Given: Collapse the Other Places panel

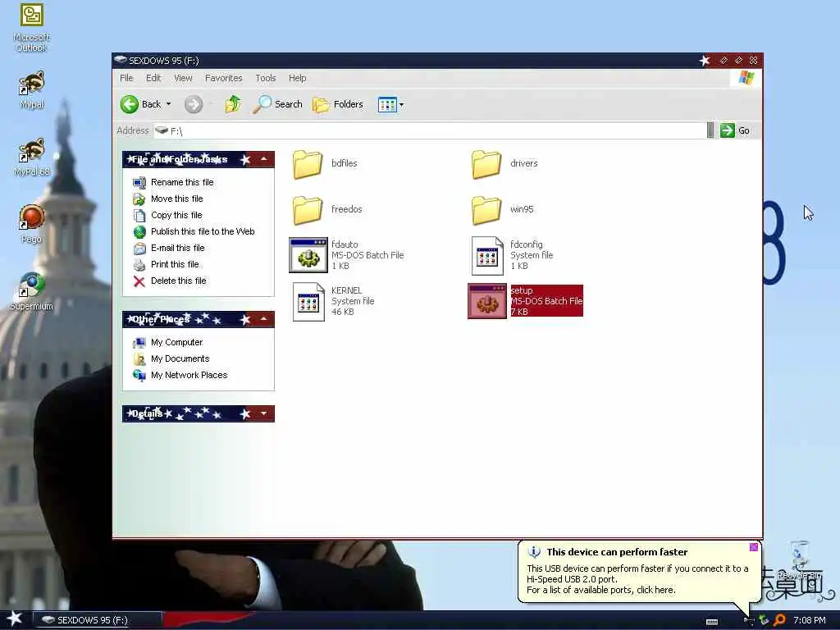Looking at the screenshot, I should [264, 319].
